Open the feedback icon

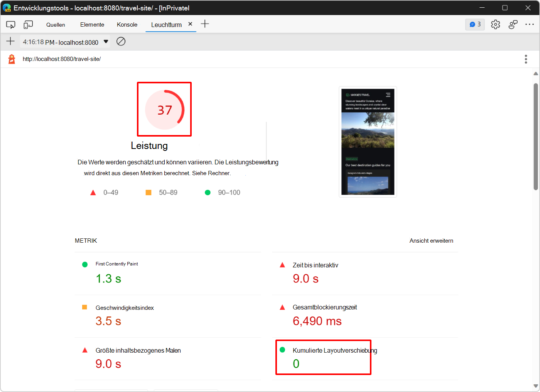tap(513, 24)
